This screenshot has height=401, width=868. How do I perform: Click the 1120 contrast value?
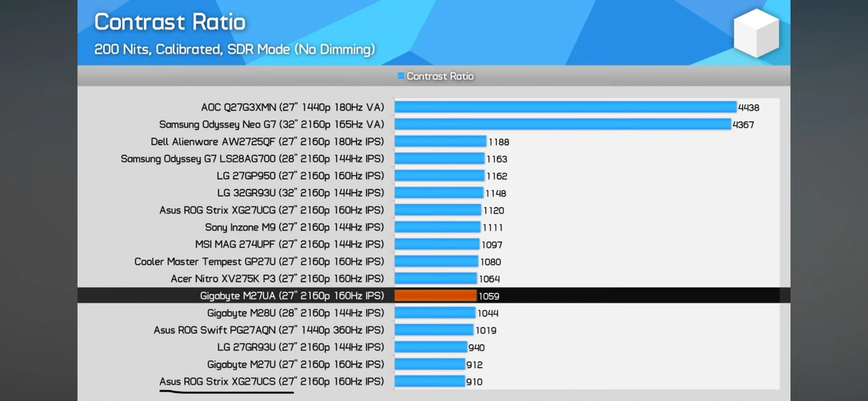coord(494,210)
